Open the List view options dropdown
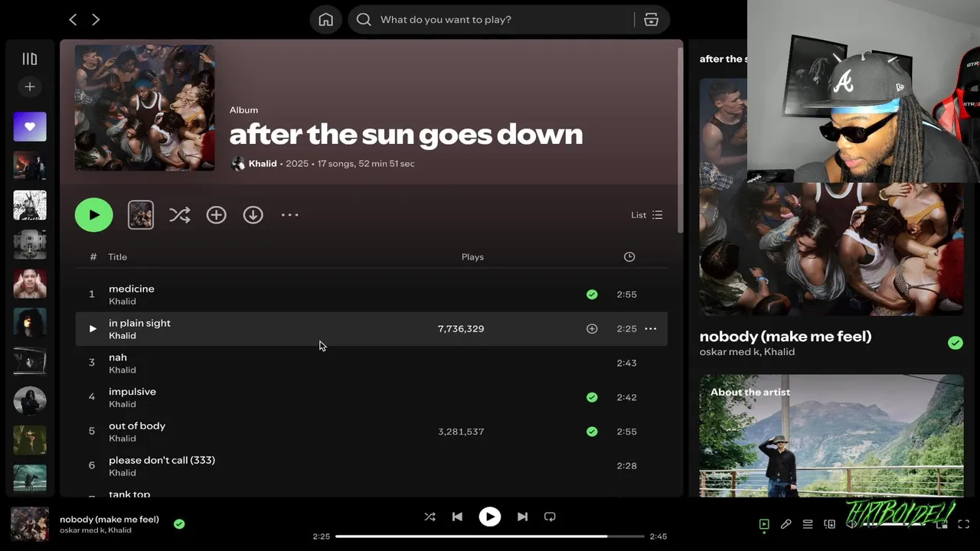980x551 pixels. [x=647, y=215]
